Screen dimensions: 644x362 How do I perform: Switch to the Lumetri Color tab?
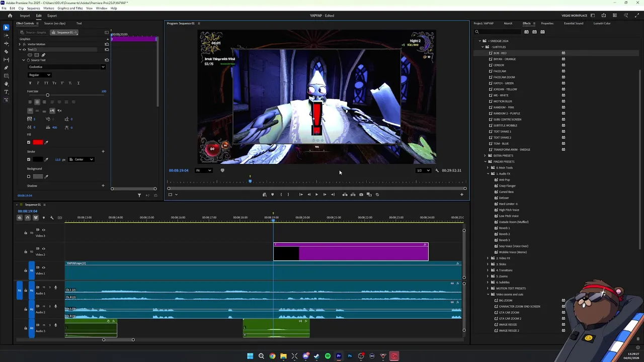coord(602,23)
